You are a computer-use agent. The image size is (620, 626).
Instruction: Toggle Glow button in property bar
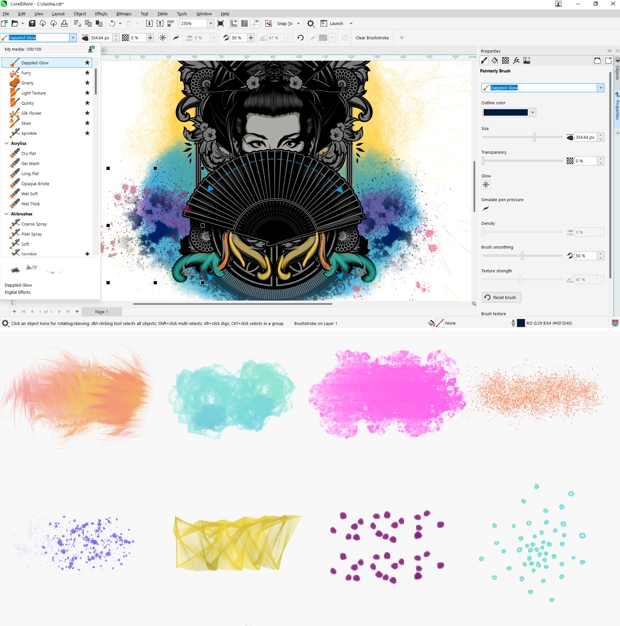[x=162, y=38]
